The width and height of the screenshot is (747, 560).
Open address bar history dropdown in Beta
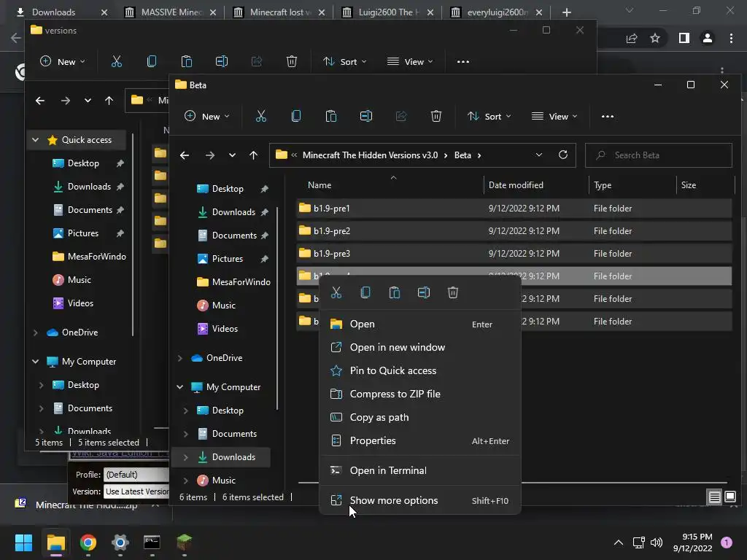pos(539,155)
